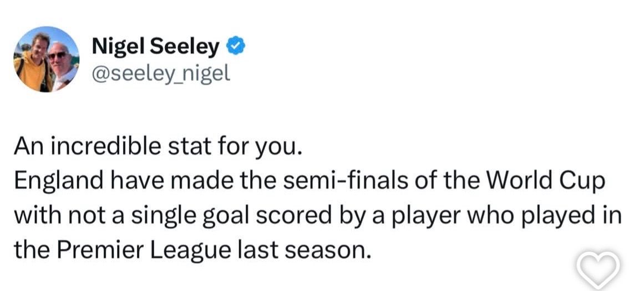
Task: Open Nigel Seeley's profile picture
Action: click(x=47, y=59)
